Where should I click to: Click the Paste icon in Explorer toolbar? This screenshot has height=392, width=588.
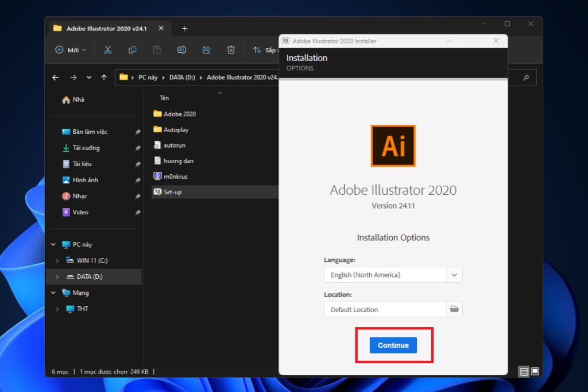pos(157,50)
